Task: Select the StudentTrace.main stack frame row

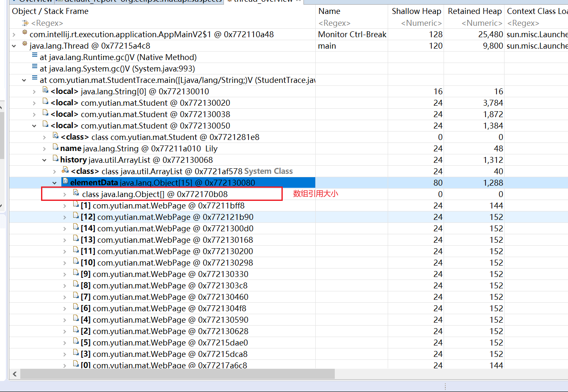Action: click(x=177, y=80)
